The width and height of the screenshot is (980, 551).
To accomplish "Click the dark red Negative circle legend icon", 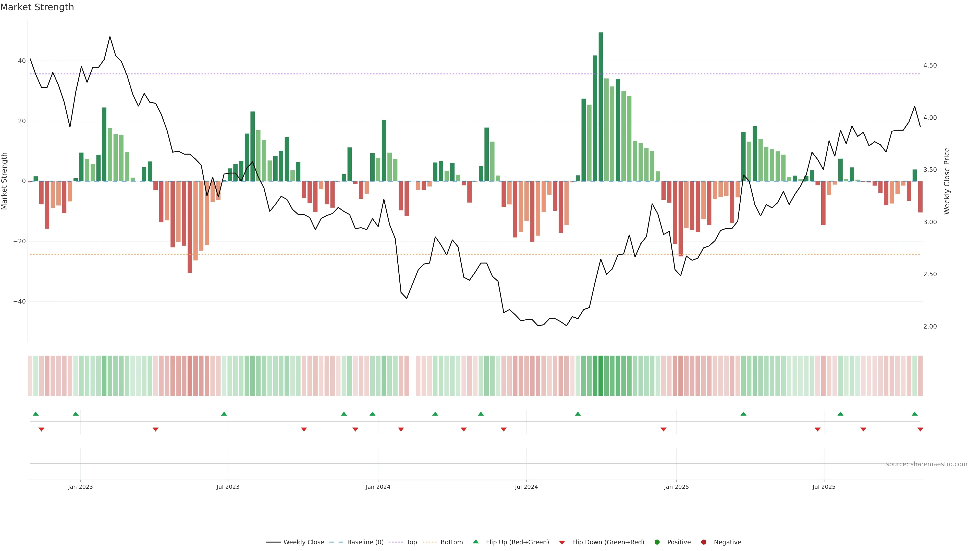I will [x=703, y=542].
